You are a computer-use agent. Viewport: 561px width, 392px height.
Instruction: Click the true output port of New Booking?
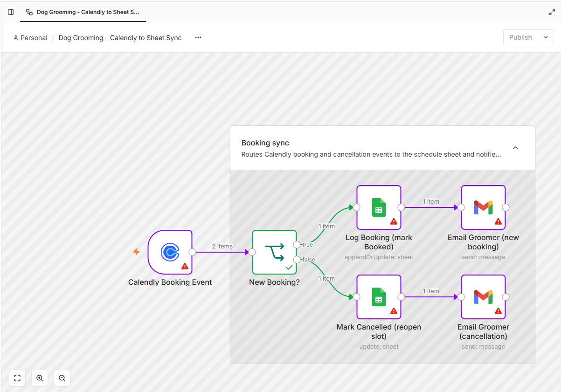click(297, 245)
